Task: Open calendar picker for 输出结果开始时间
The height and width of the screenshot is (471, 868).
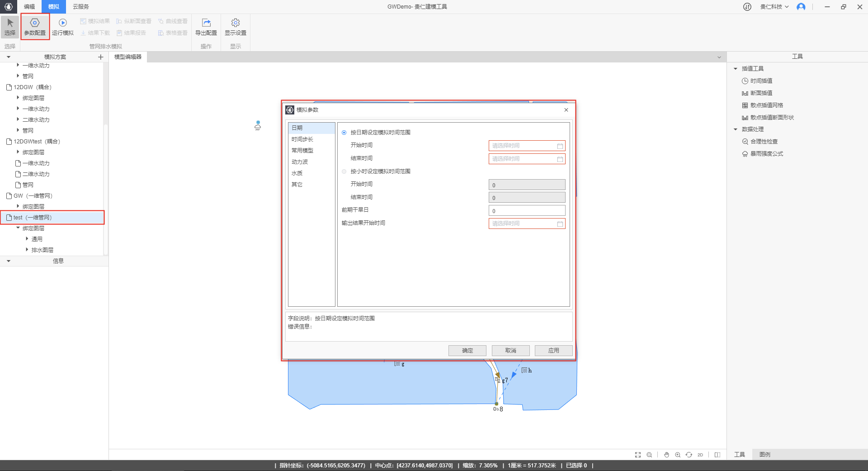Action: (x=560, y=224)
